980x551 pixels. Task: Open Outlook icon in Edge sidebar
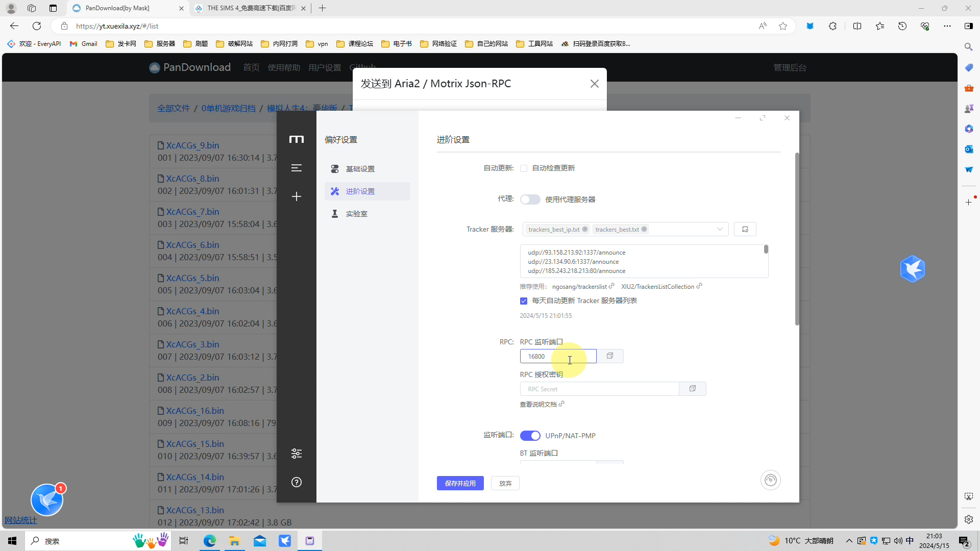pos(969,149)
